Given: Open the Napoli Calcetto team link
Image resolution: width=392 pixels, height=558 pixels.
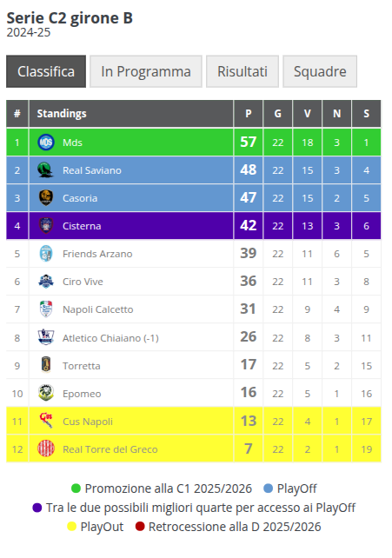Looking at the screenshot, I should 98,309.
